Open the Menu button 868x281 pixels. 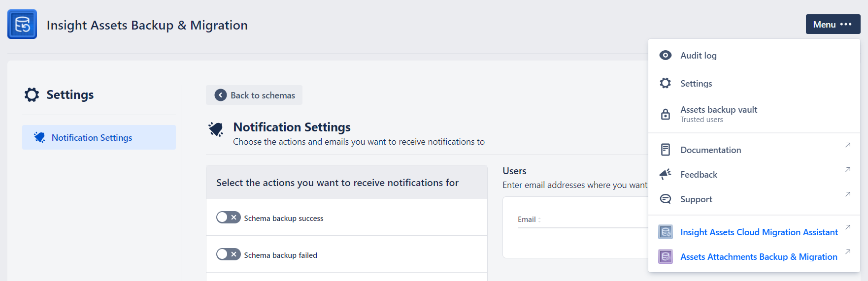point(833,24)
